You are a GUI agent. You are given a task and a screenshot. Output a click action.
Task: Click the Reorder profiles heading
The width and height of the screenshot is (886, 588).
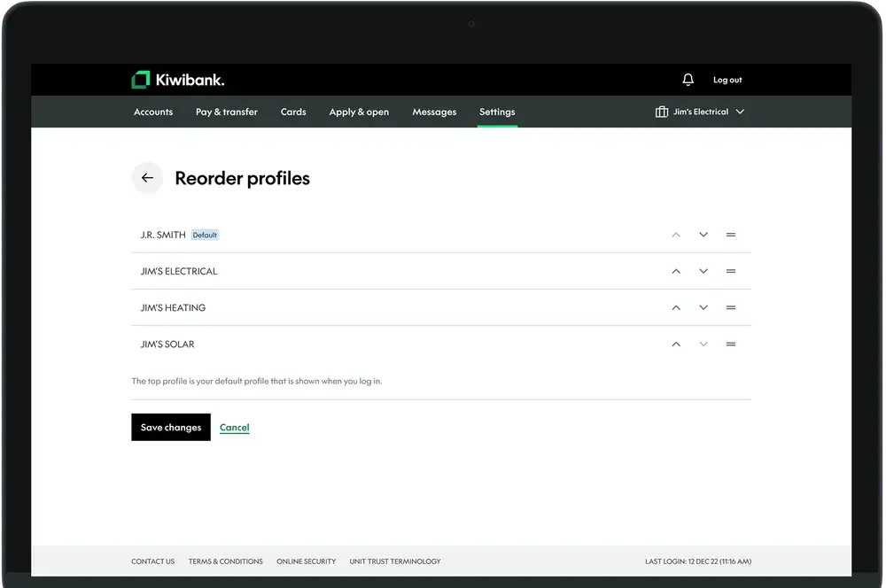click(x=243, y=179)
